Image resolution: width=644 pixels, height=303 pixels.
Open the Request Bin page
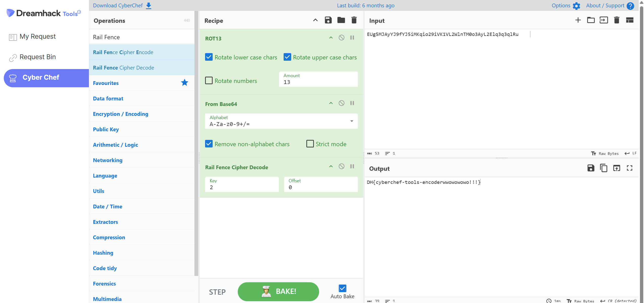tap(37, 57)
